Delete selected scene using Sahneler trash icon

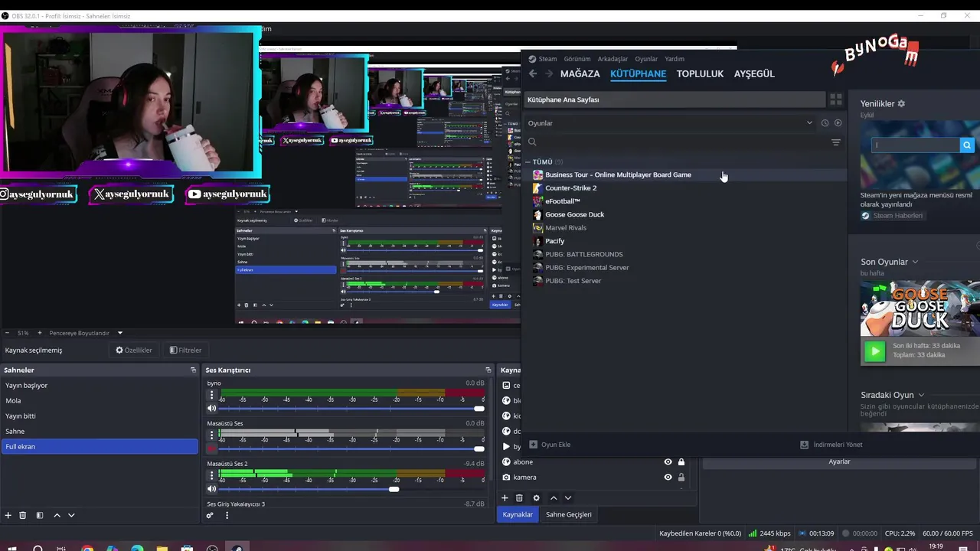(23, 516)
